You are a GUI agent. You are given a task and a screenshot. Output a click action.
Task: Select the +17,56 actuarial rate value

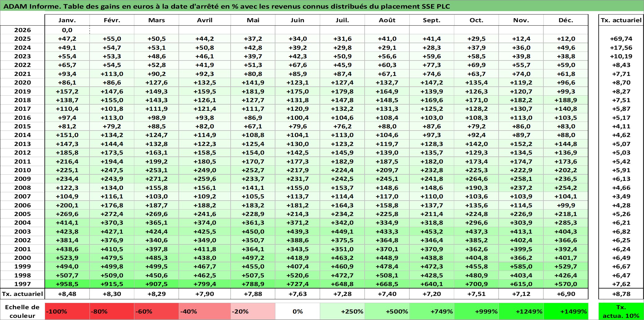click(621, 48)
